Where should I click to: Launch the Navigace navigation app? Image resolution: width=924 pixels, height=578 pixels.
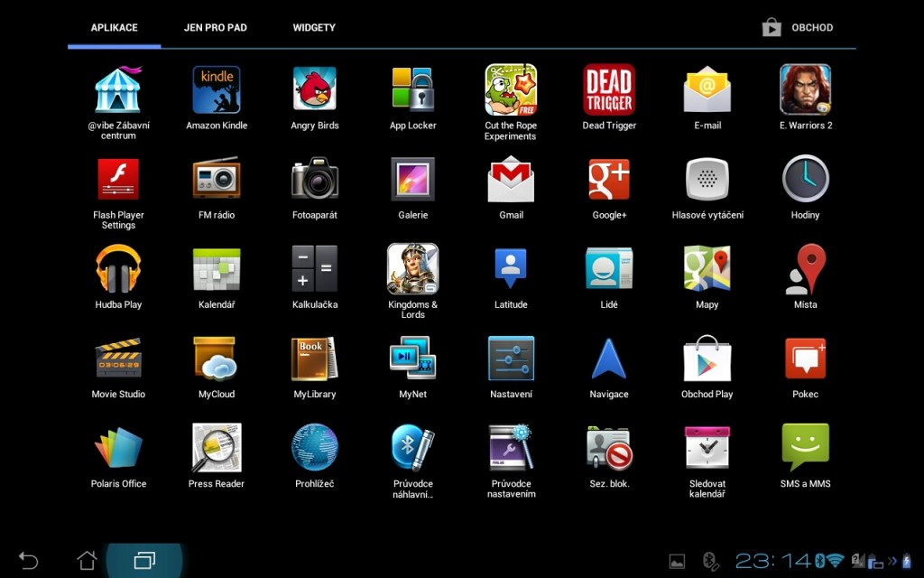609,359
